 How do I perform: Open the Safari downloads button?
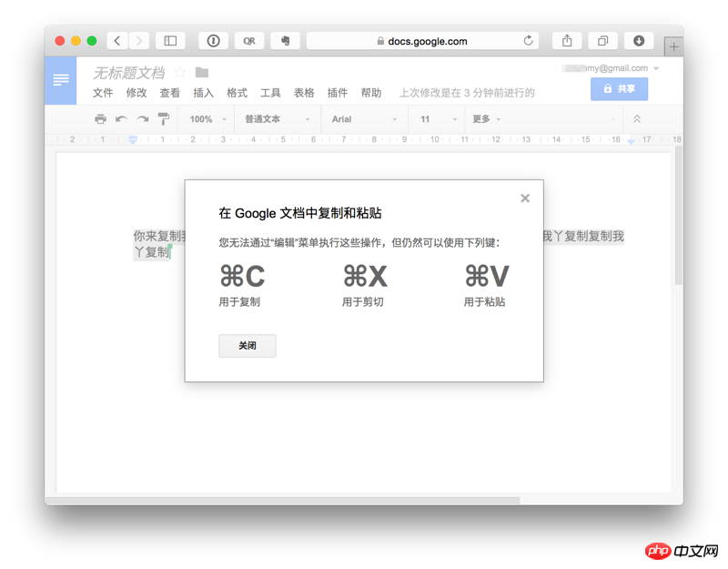coord(639,41)
